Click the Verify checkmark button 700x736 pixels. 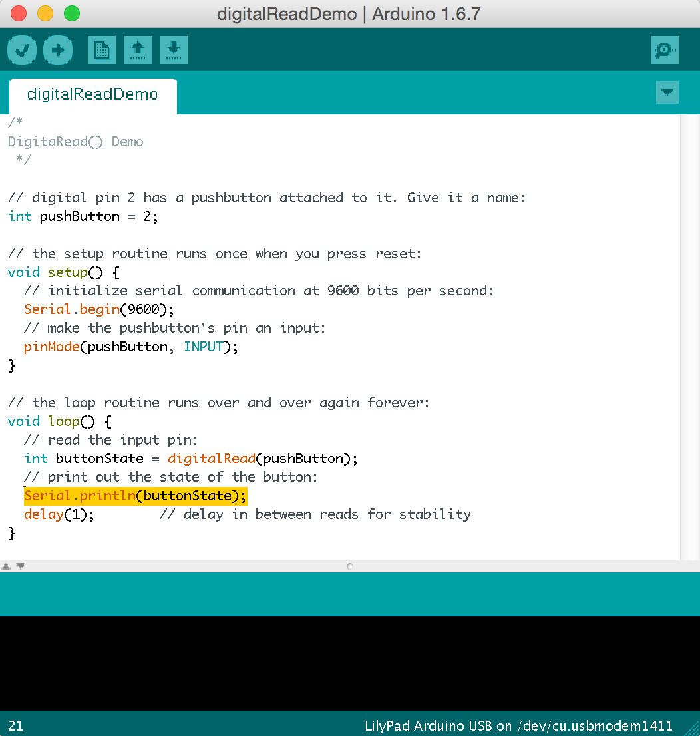[x=22, y=50]
